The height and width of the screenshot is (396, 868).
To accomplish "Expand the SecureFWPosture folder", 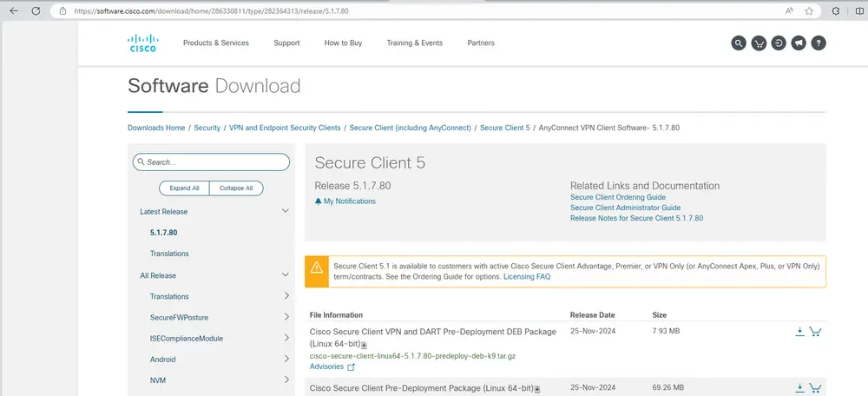I will click(286, 317).
